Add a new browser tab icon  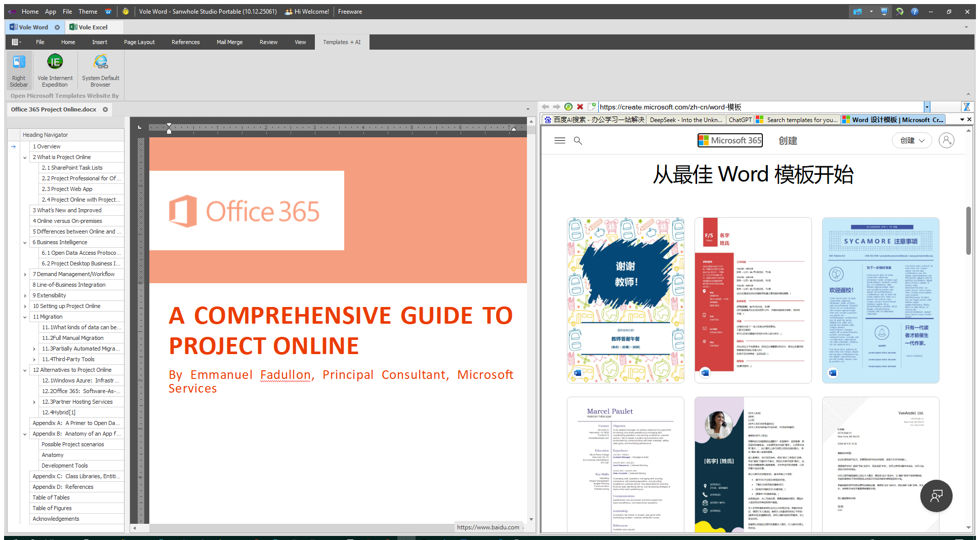point(591,107)
